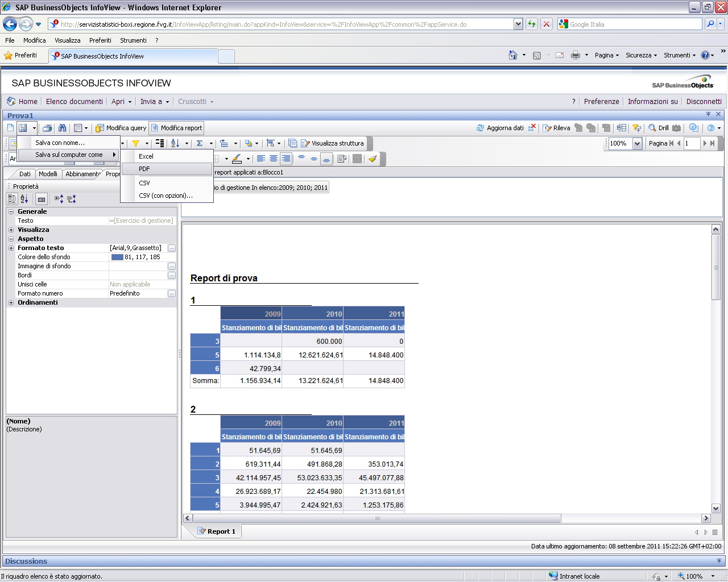
Task: Open the Invia a dropdown menu
Action: click(155, 101)
